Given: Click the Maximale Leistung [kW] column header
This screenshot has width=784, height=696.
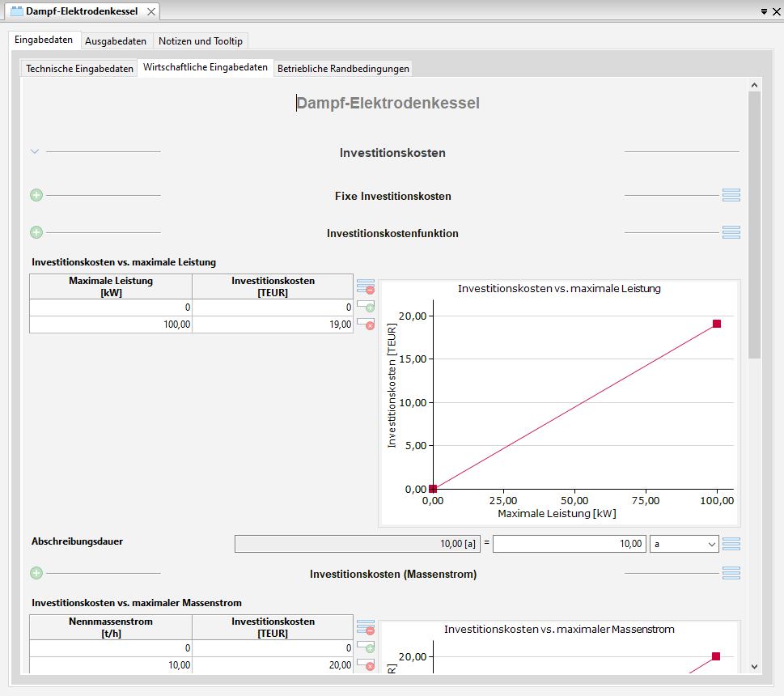Looking at the screenshot, I should [111, 286].
